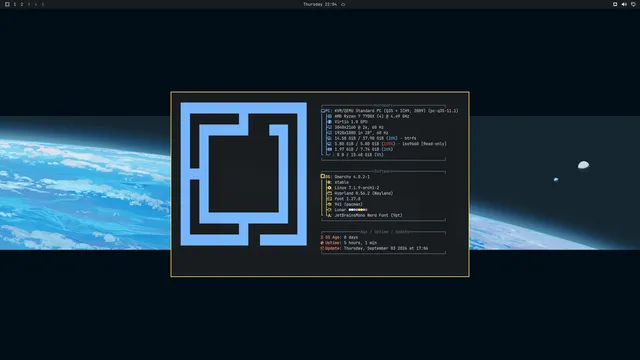Switch to workspace 4
Image resolution: width=640 pixels, height=360 pixels.
pyautogui.click(x=36, y=4)
